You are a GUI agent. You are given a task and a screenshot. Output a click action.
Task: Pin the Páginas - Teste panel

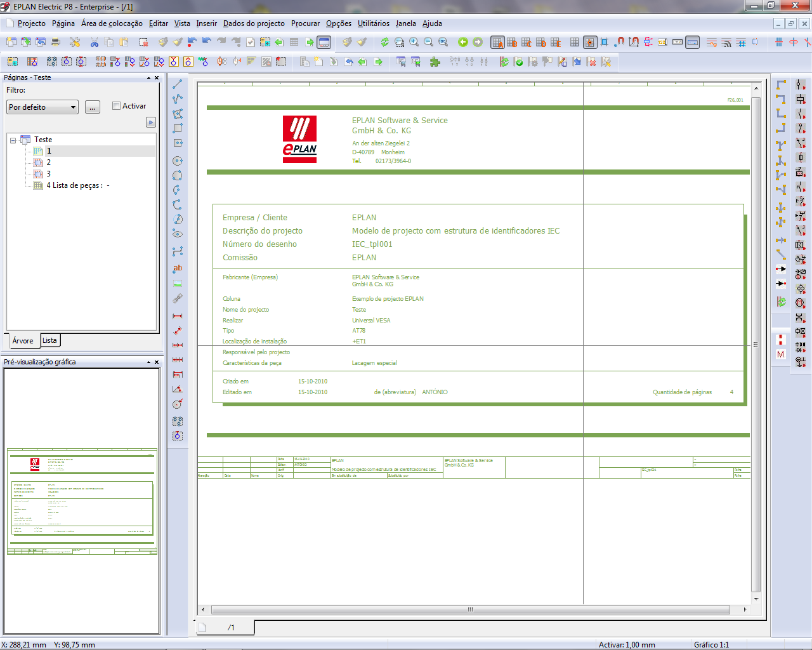click(x=148, y=78)
